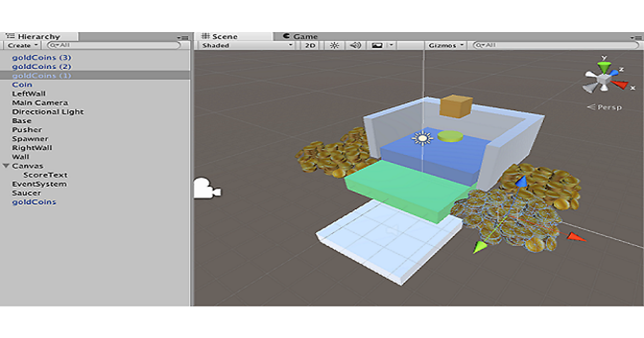
Task: Click the directional light sun gizmo
Action: coord(422,138)
